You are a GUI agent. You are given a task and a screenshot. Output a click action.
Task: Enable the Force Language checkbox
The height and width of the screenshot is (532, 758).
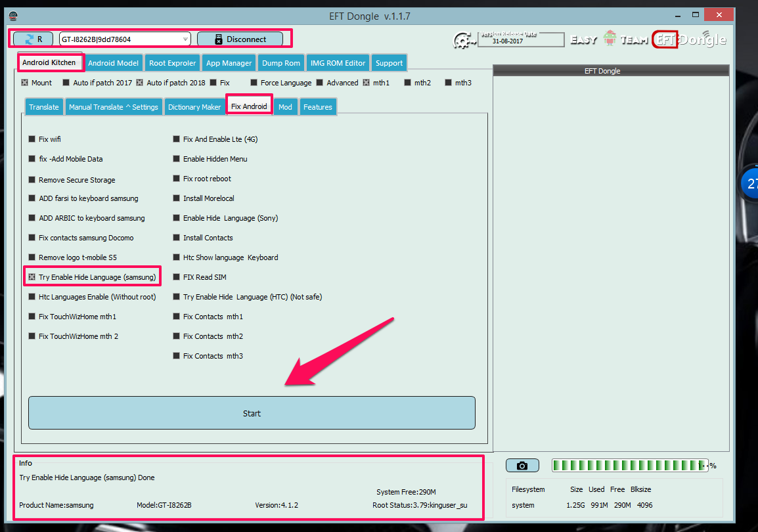(x=254, y=83)
